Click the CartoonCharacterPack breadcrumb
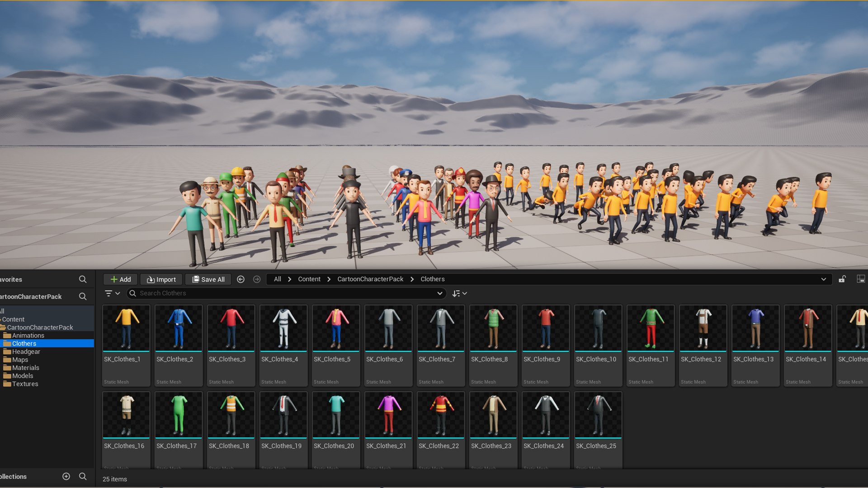Screen dimensions: 868x488 coord(370,279)
